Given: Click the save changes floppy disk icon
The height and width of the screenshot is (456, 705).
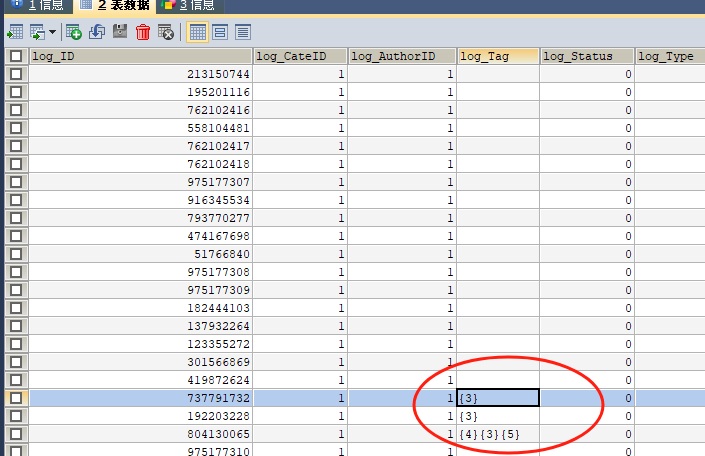Looking at the screenshot, I should 120,32.
